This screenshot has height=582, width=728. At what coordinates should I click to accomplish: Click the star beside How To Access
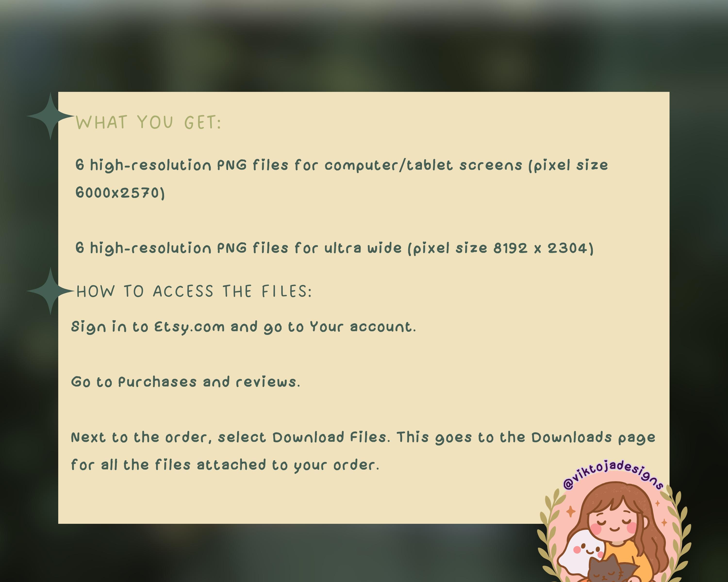coord(50,291)
